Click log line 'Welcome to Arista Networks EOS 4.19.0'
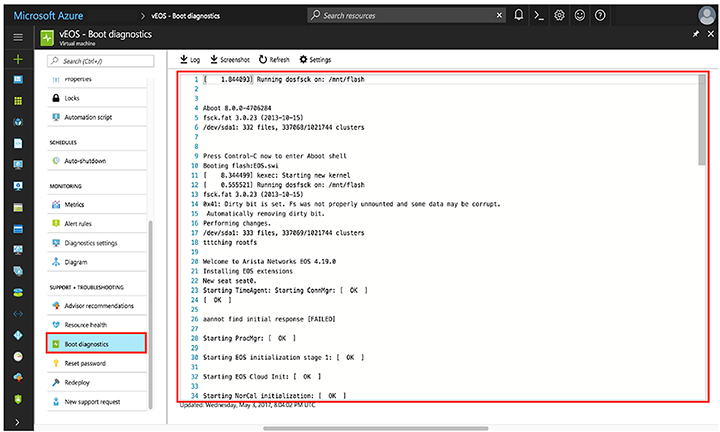720x432 pixels. click(x=269, y=262)
